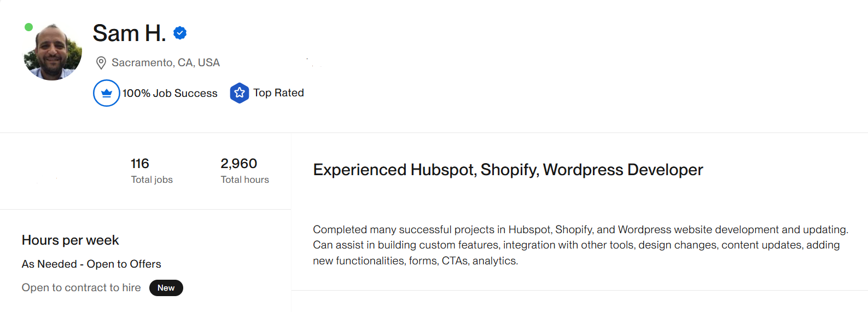
Task: Select the Sacramento, CA, USA location text
Action: point(166,63)
